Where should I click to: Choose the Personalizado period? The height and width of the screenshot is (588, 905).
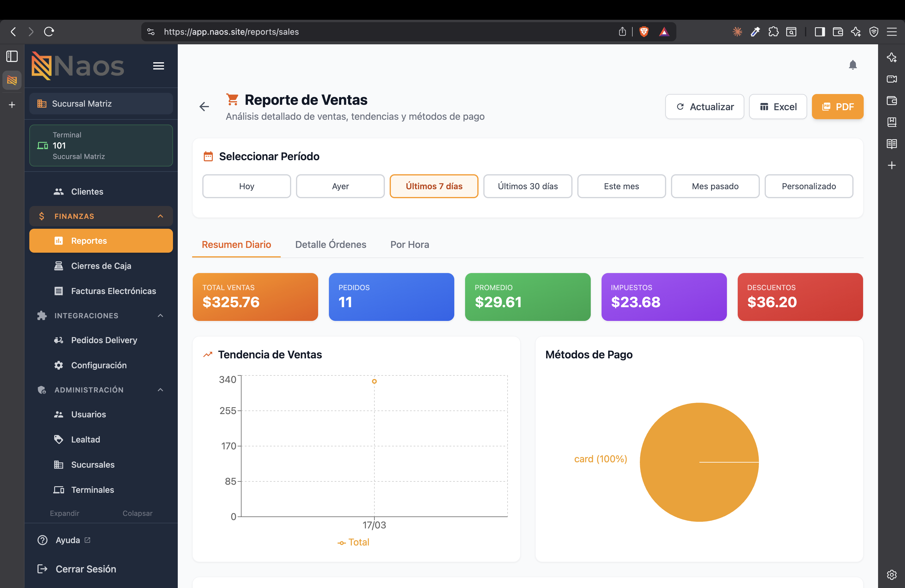pyautogui.click(x=808, y=186)
